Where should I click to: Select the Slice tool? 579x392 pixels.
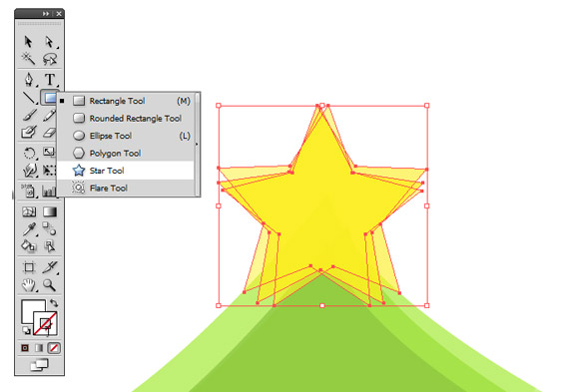[50, 267]
